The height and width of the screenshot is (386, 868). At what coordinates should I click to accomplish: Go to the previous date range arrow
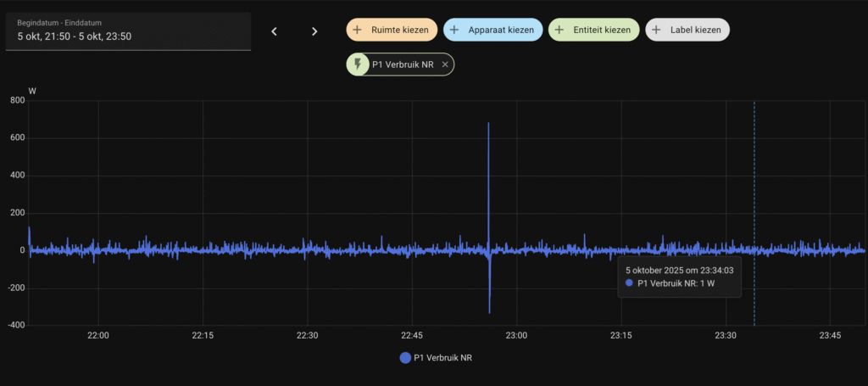click(x=274, y=31)
